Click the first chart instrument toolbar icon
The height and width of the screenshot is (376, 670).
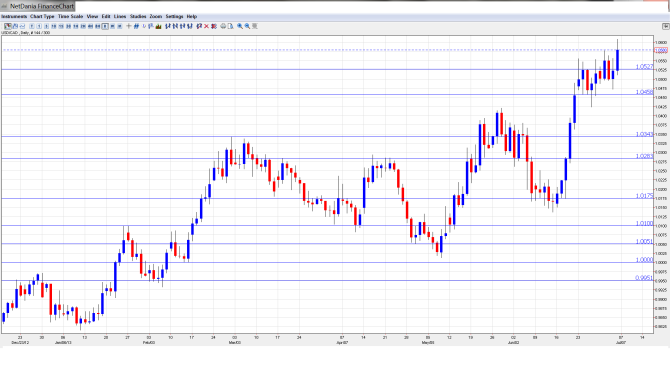(x=8, y=26)
